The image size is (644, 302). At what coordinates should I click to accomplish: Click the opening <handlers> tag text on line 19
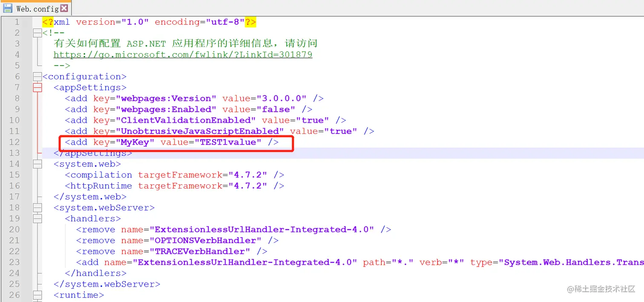tap(93, 218)
